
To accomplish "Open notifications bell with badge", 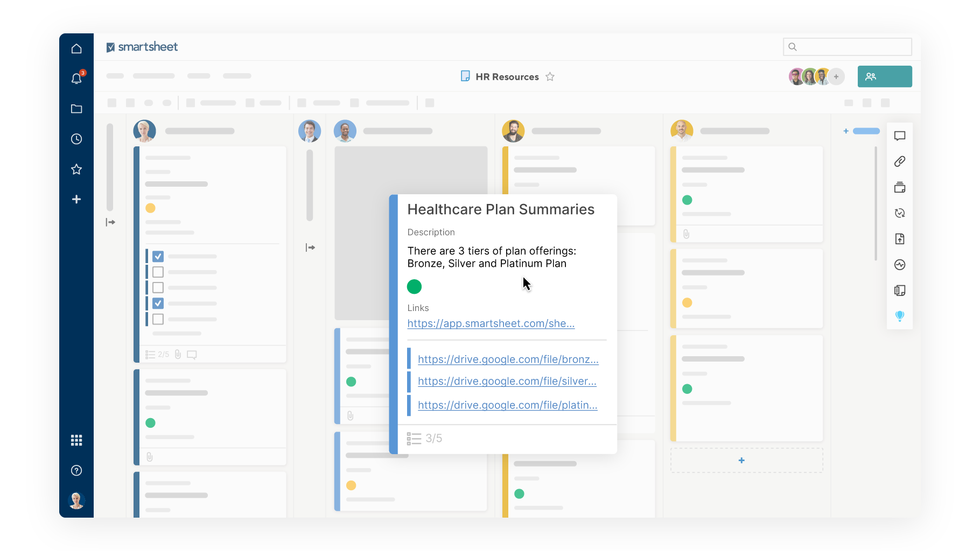I will click(76, 79).
